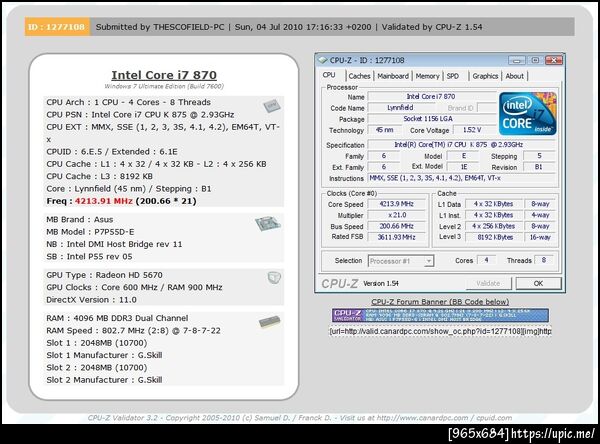Switch to the Mainboard tab

click(x=393, y=76)
